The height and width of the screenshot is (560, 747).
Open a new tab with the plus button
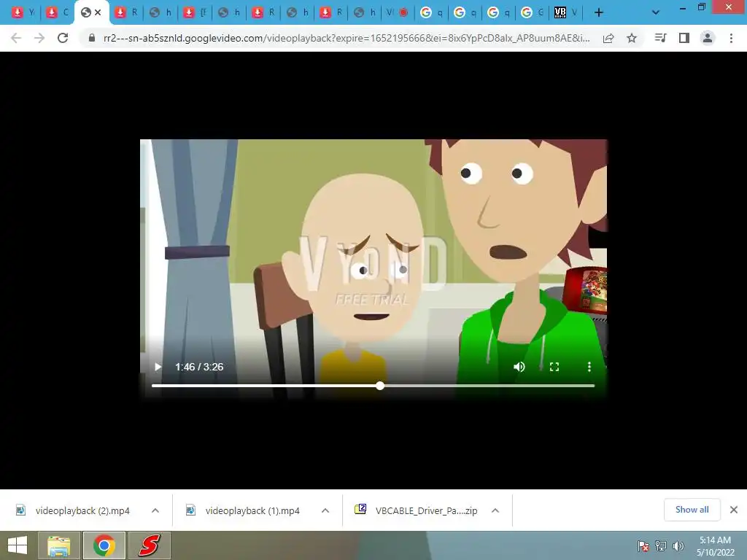point(599,13)
